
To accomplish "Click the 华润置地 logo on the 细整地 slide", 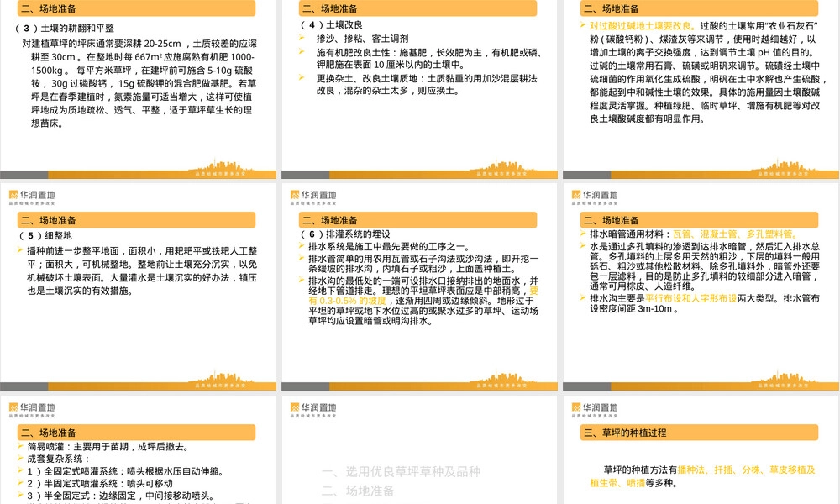I will click(x=32, y=197).
